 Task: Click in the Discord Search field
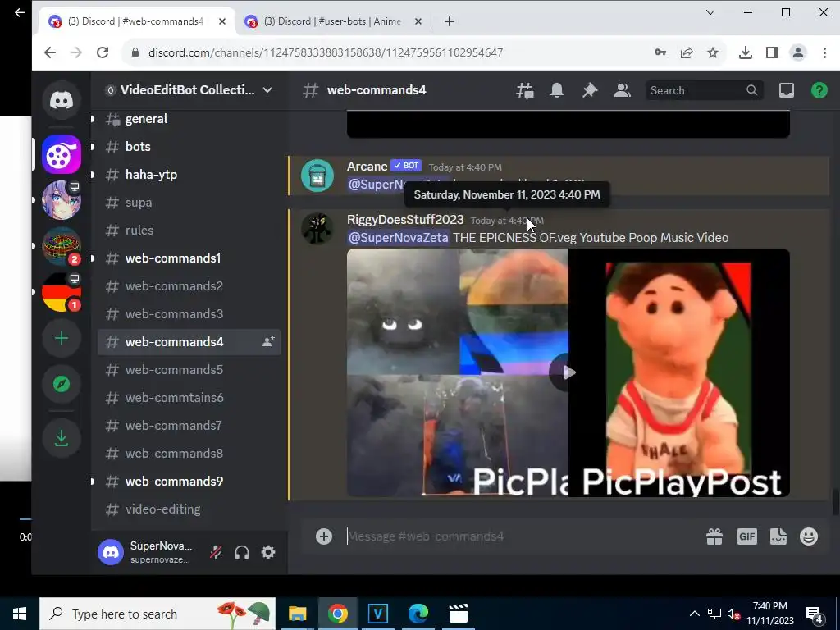pos(704,90)
